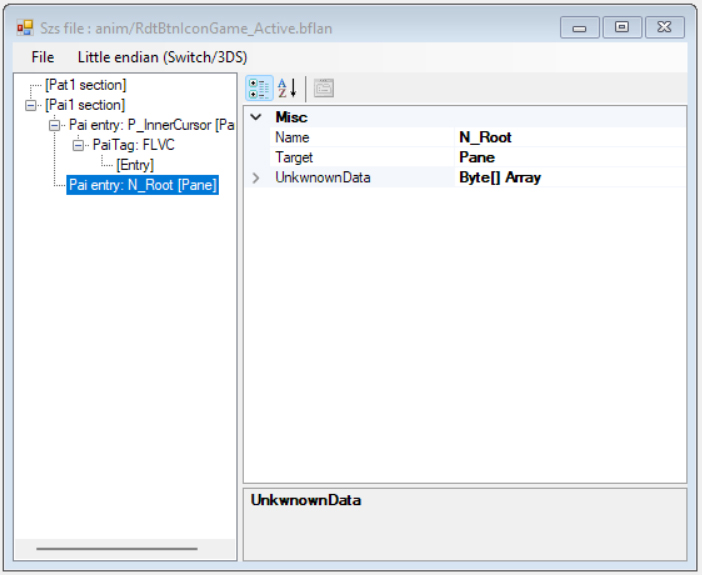Image resolution: width=702 pixels, height=575 pixels.
Task: Close the Szs file window
Action: click(x=664, y=28)
